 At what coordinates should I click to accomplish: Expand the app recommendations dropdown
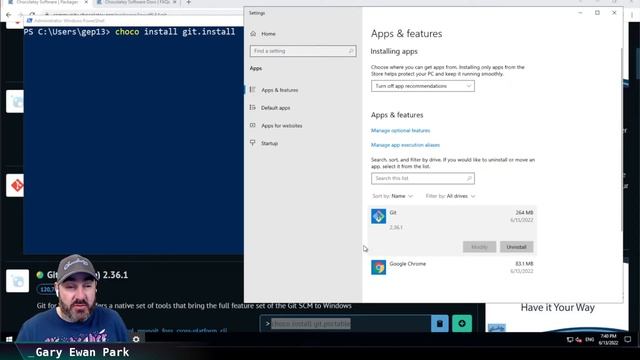[422, 86]
